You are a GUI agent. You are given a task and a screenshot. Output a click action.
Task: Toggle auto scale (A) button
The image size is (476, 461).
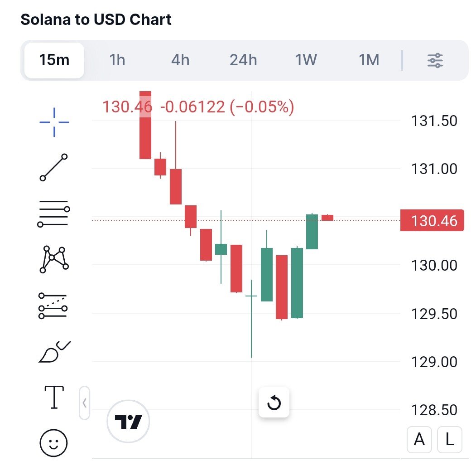(x=419, y=439)
